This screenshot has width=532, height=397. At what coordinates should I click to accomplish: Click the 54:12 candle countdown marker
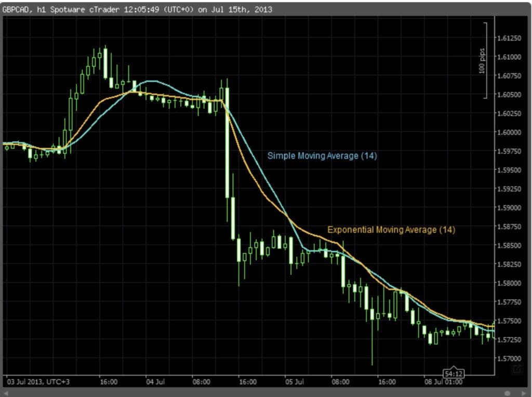pos(454,374)
